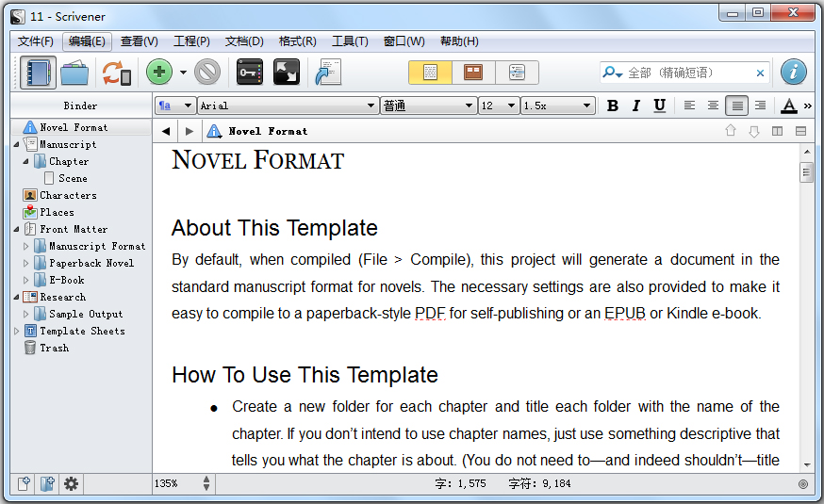Split editor horizontally icon

point(800,131)
